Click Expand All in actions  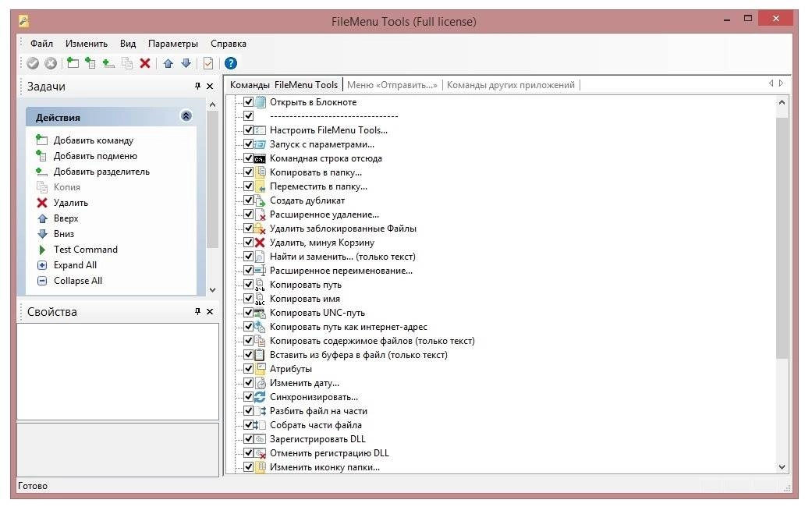pos(75,265)
